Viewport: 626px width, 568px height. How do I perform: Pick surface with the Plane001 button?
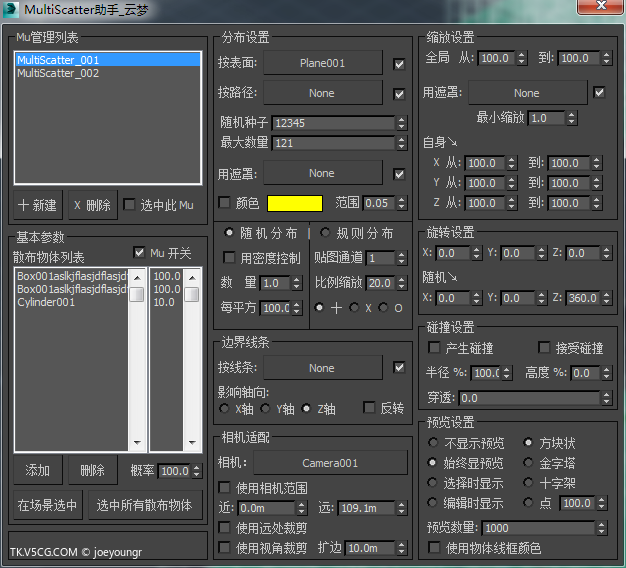(323, 63)
